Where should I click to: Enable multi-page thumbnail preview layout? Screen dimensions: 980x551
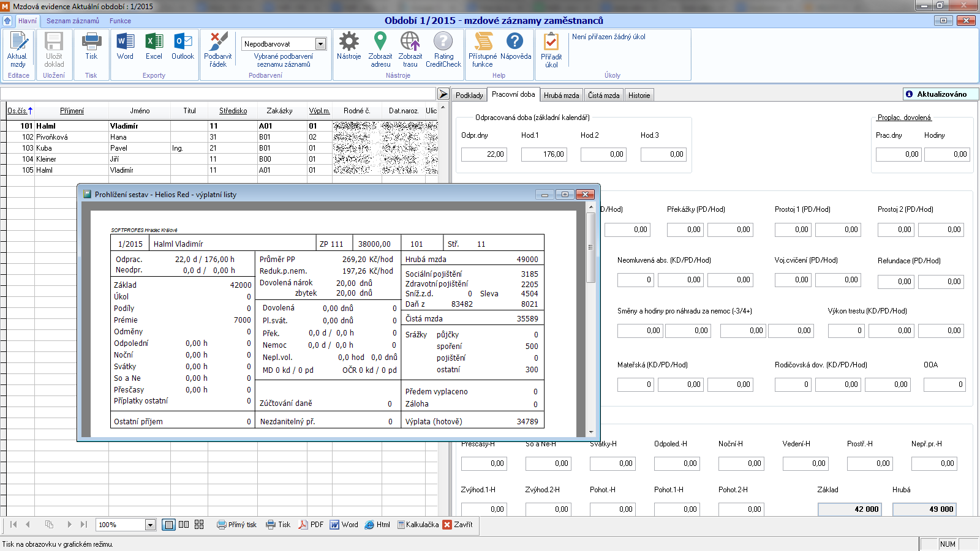coord(199,525)
